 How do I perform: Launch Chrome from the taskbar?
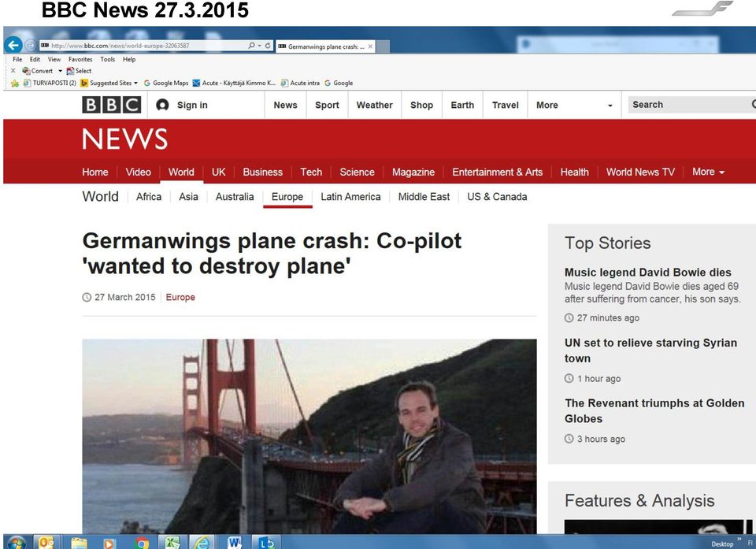click(142, 543)
